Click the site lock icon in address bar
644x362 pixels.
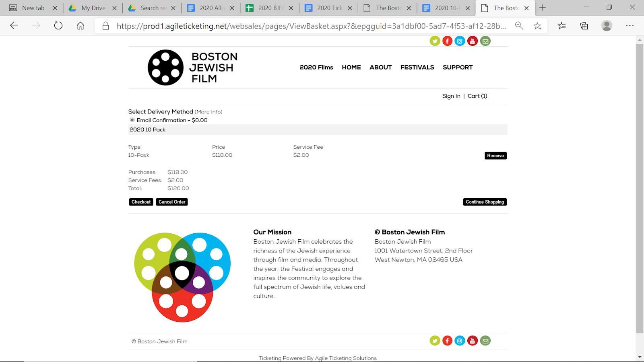(105, 26)
